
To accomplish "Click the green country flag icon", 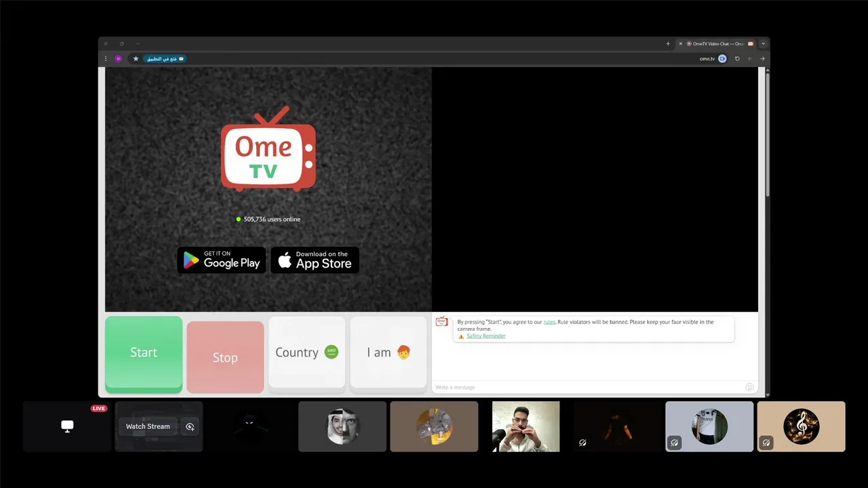I will pos(331,352).
